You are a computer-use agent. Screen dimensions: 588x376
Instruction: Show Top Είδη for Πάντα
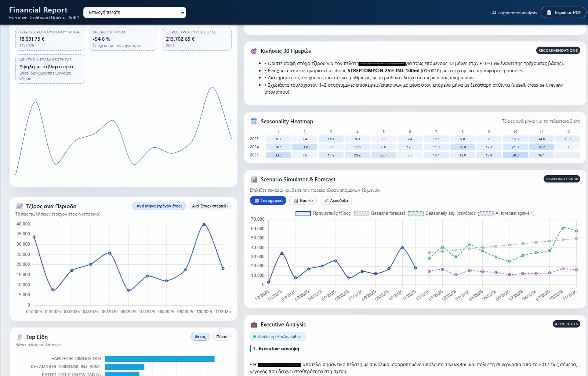coord(222,337)
